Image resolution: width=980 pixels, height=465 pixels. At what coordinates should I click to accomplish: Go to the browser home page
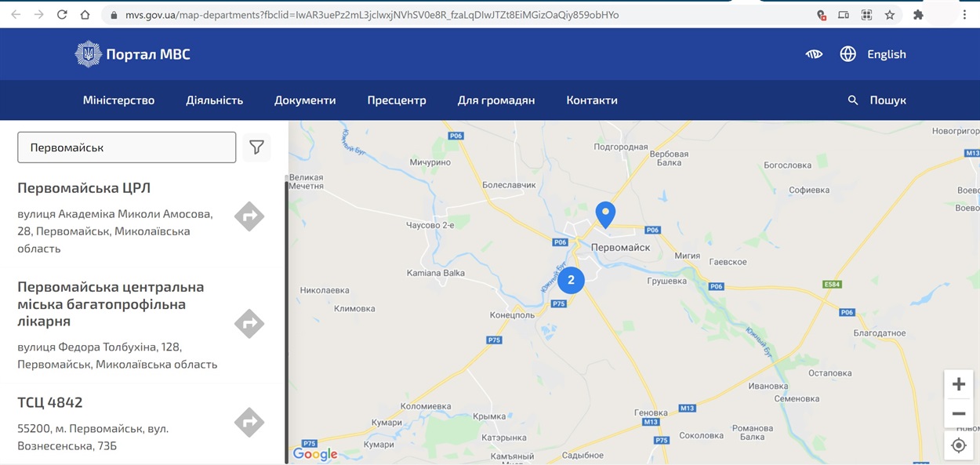pos(85,15)
